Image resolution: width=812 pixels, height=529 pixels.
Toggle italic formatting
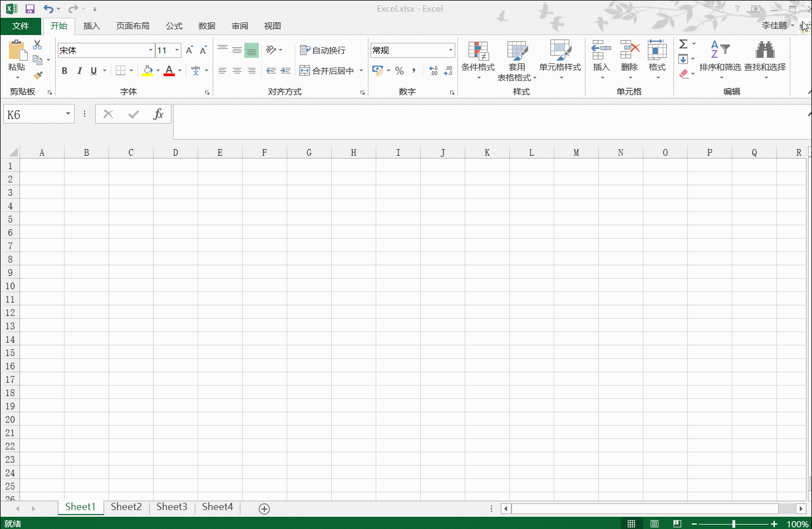79,71
